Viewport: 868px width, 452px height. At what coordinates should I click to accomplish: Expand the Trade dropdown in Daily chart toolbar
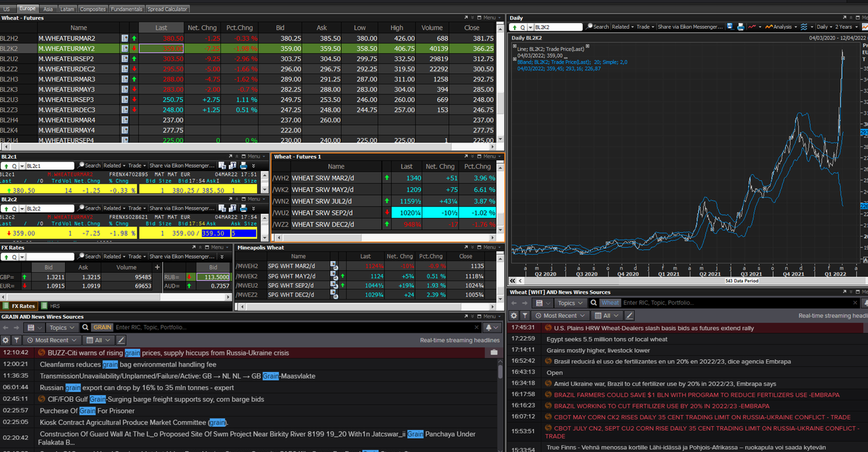pyautogui.click(x=646, y=26)
